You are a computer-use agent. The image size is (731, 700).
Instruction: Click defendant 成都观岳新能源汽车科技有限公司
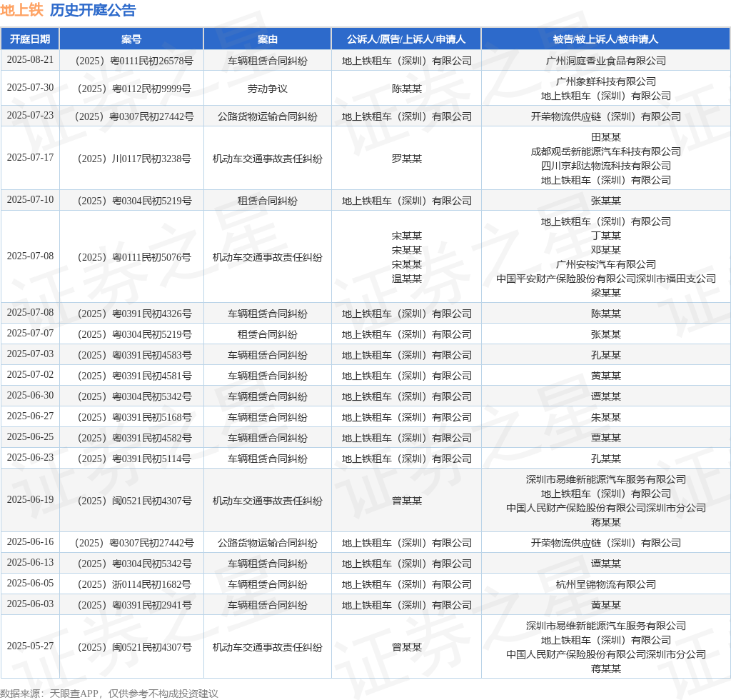coord(606,151)
